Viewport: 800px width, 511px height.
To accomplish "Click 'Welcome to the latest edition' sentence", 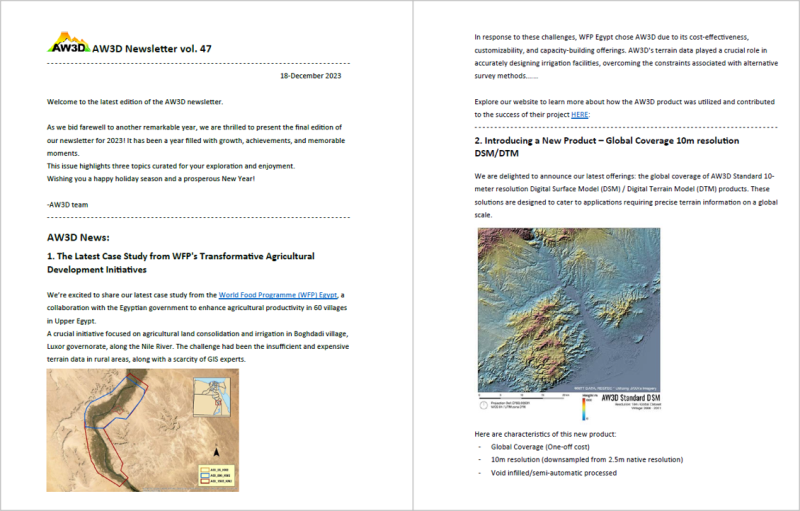I will [135, 101].
